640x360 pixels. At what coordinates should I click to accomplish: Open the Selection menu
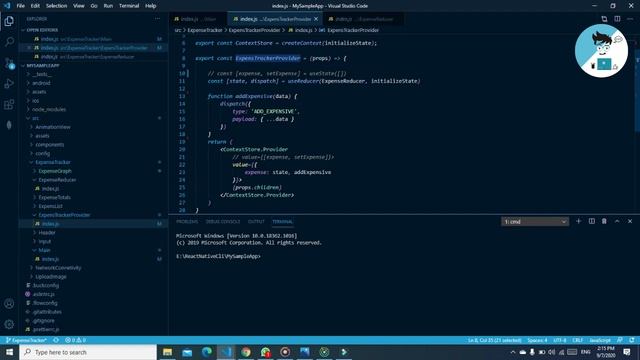[x=56, y=6]
